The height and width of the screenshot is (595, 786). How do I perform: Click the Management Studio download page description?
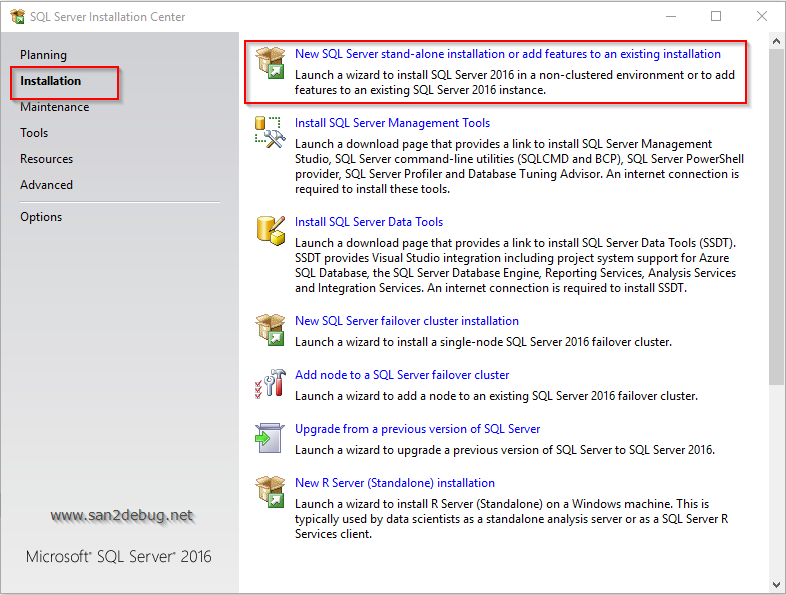pyautogui.click(x=519, y=166)
